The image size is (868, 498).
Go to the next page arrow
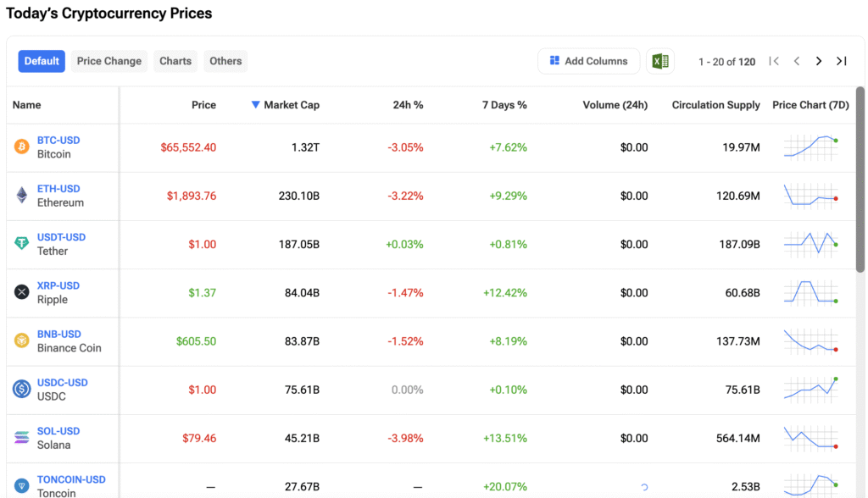tap(819, 61)
